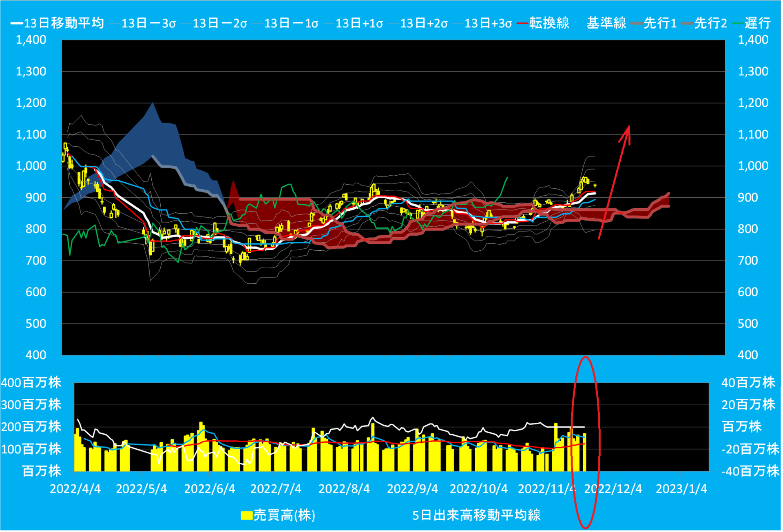This screenshot has height=532, width=783.
Task: Select the 13日ー1σ legend entry
Action: point(286,23)
